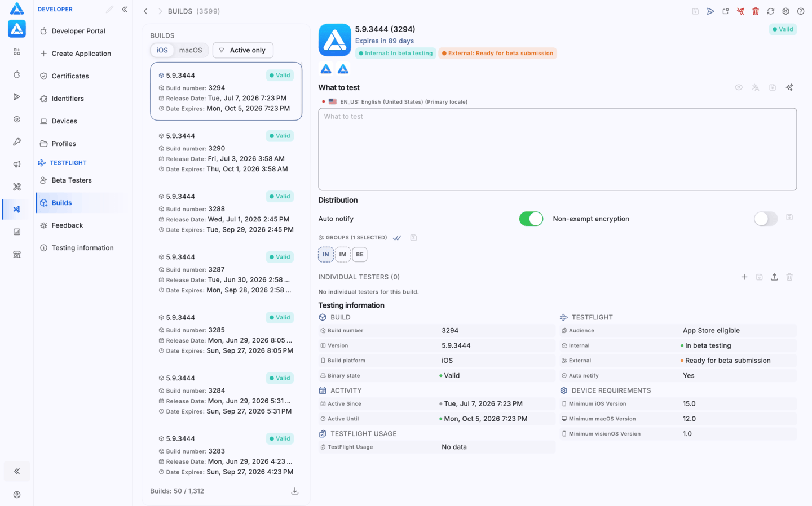Click the Internal: In beta testing badge
812x506 pixels.
[396, 54]
